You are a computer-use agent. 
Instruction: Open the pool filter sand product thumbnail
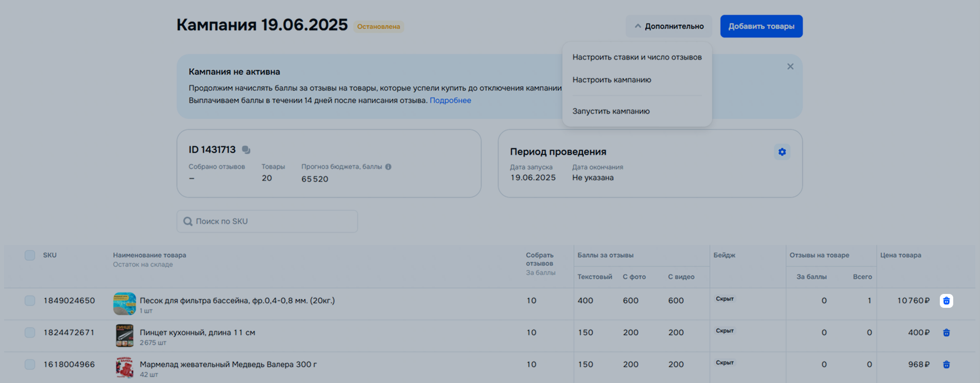tap(125, 304)
